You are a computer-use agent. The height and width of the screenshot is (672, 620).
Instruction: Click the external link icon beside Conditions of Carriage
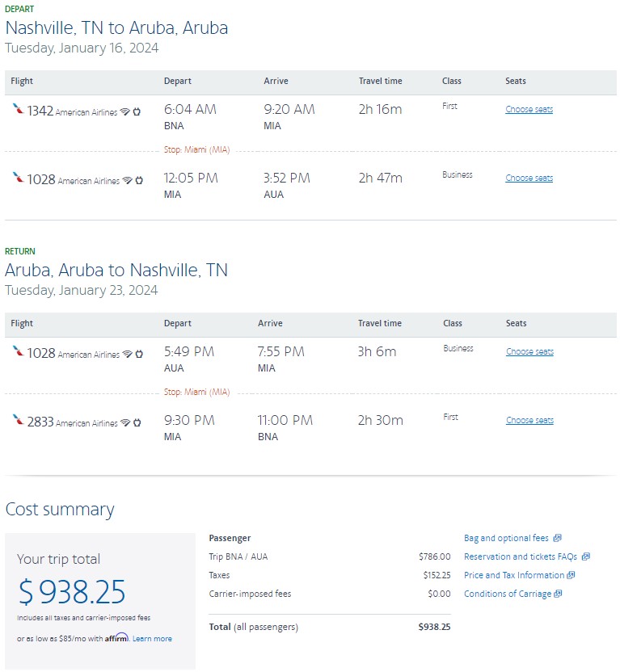point(559,594)
